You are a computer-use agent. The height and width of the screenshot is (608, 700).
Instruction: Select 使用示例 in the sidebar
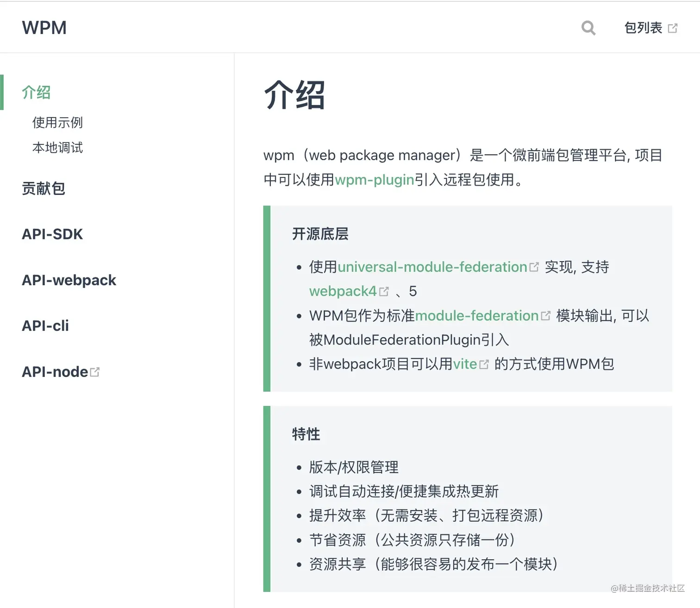click(x=56, y=122)
